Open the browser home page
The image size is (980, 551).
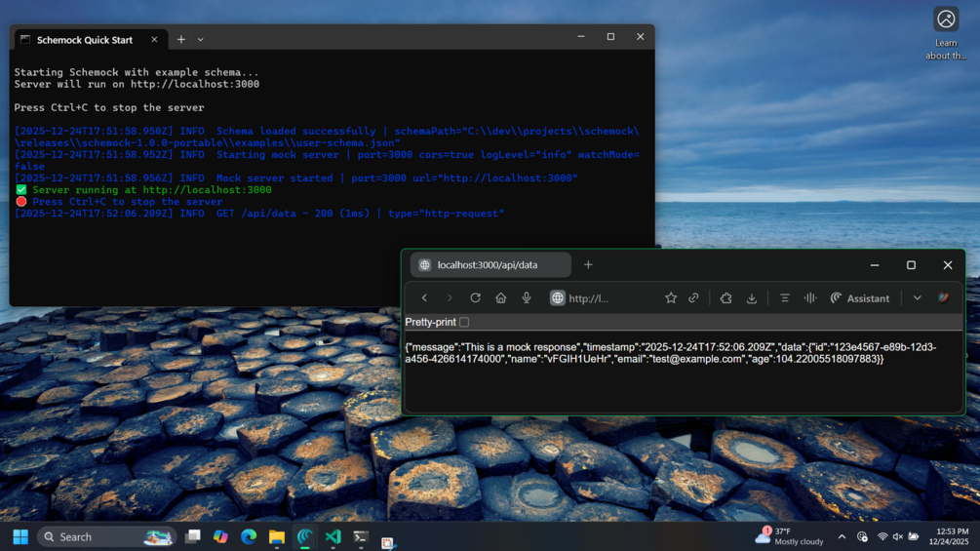(500, 298)
